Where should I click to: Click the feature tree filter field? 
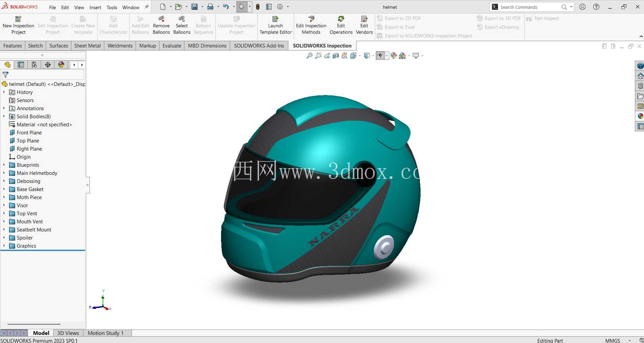(43, 75)
